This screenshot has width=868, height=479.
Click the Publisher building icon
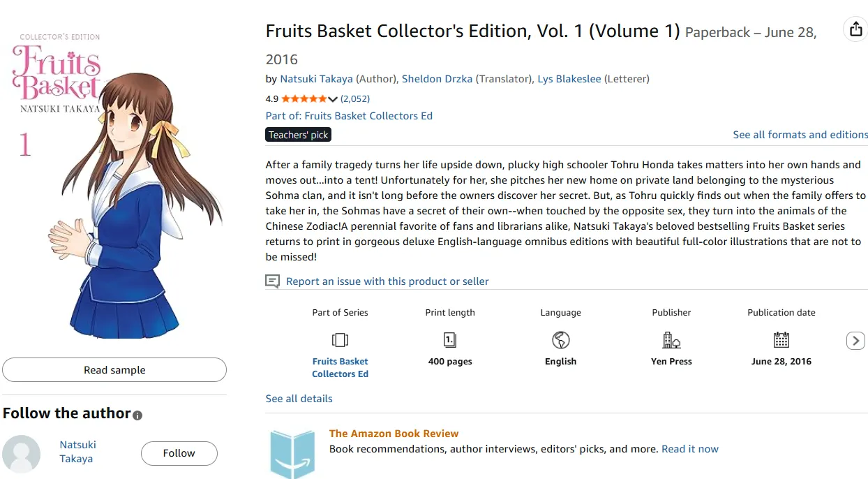click(x=671, y=340)
